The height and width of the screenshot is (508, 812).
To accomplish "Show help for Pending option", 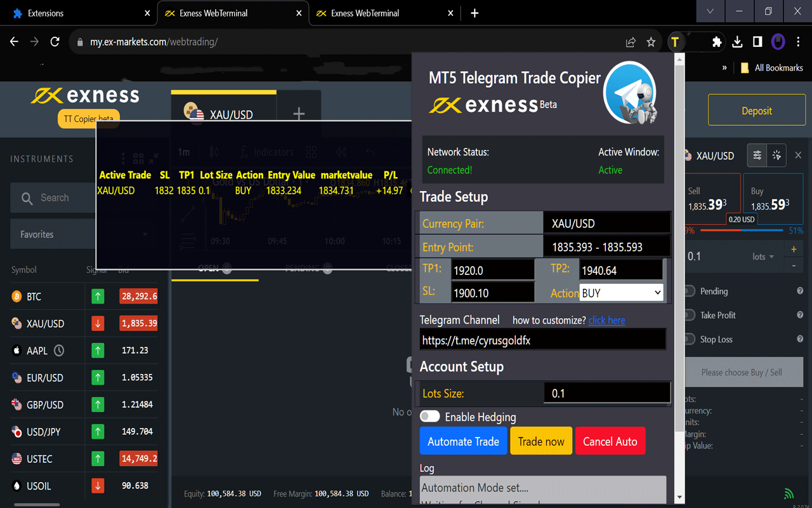I will click(x=800, y=291).
